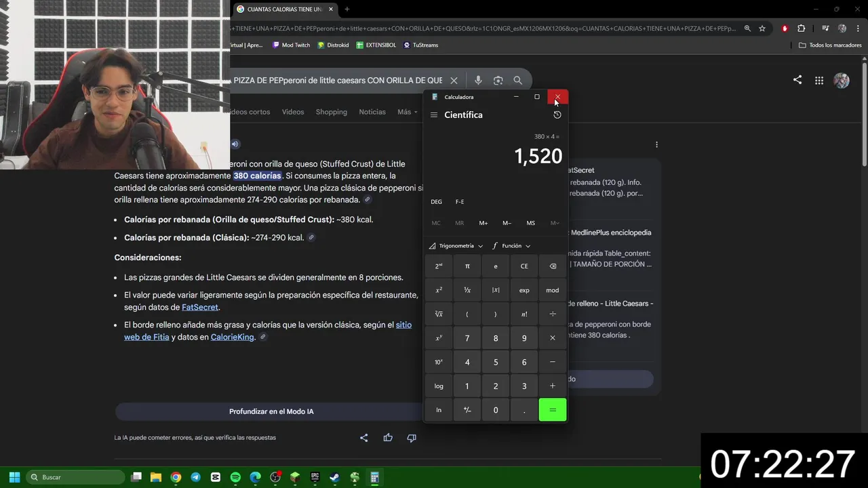The height and width of the screenshot is (488, 868).
Task: Click the plus/minus sign key
Action: 467,410
